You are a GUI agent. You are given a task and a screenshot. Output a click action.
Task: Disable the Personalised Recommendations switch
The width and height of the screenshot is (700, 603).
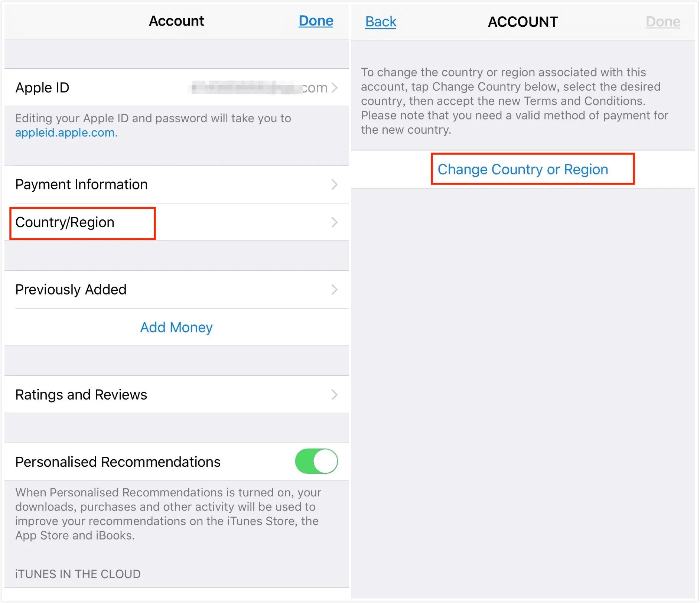pyautogui.click(x=316, y=462)
